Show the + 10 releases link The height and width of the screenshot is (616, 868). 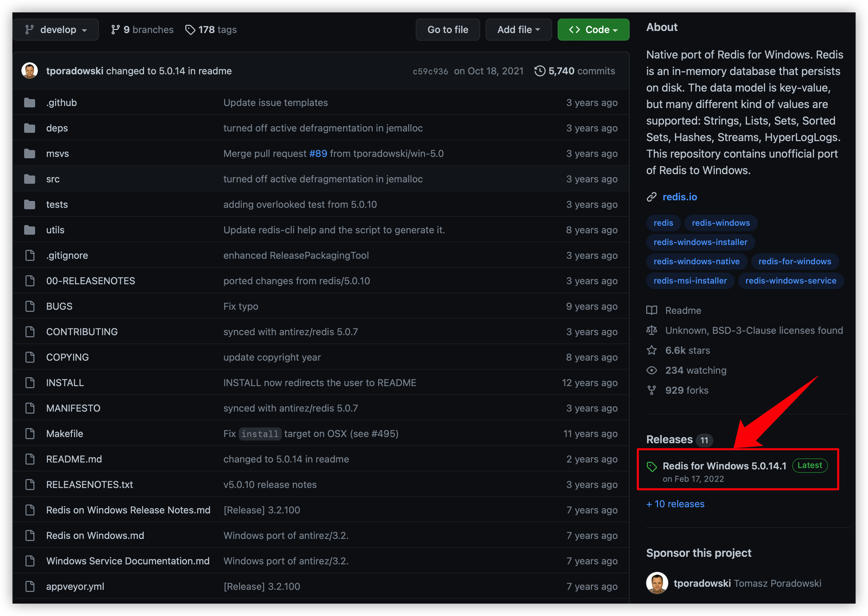[675, 504]
